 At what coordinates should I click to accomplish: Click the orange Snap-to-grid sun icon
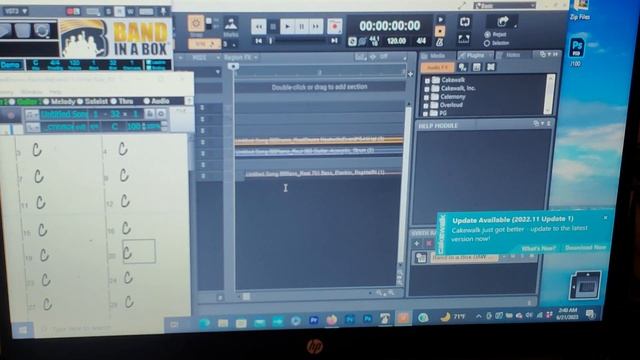click(196, 24)
